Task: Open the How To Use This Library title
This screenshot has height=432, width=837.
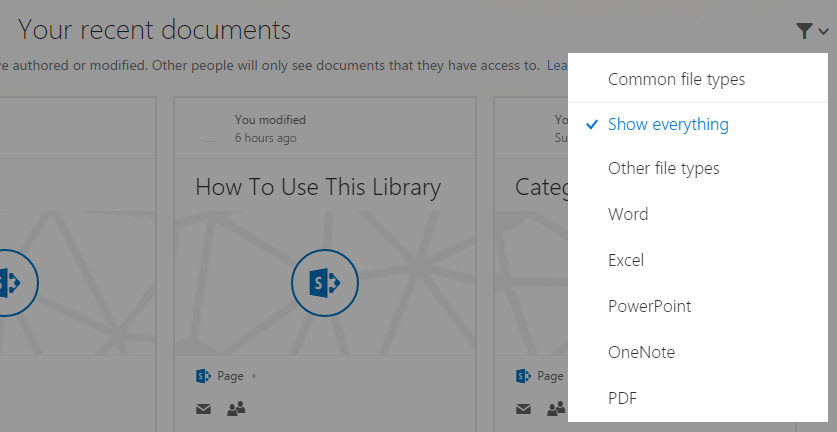Action: click(x=317, y=187)
